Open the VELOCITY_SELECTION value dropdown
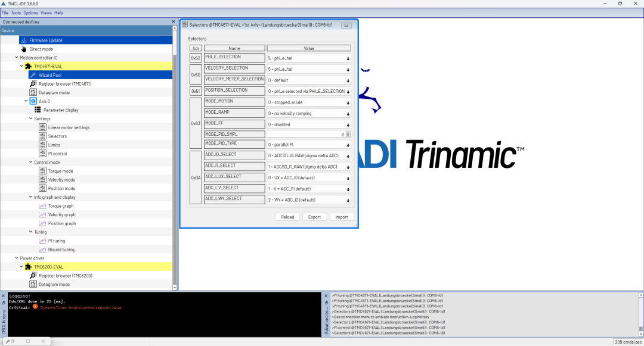The height and width of the screenshot is (346, 644). coord(309,69)
